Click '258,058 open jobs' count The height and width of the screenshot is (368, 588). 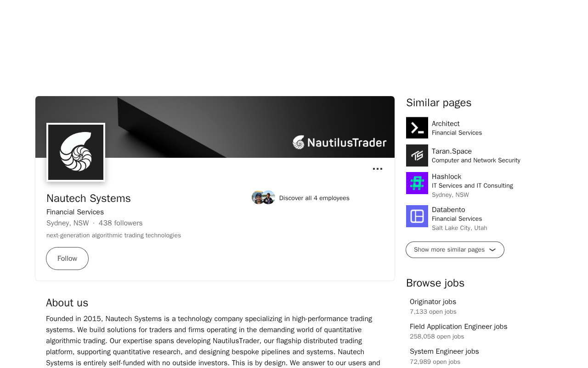[437, 337]
